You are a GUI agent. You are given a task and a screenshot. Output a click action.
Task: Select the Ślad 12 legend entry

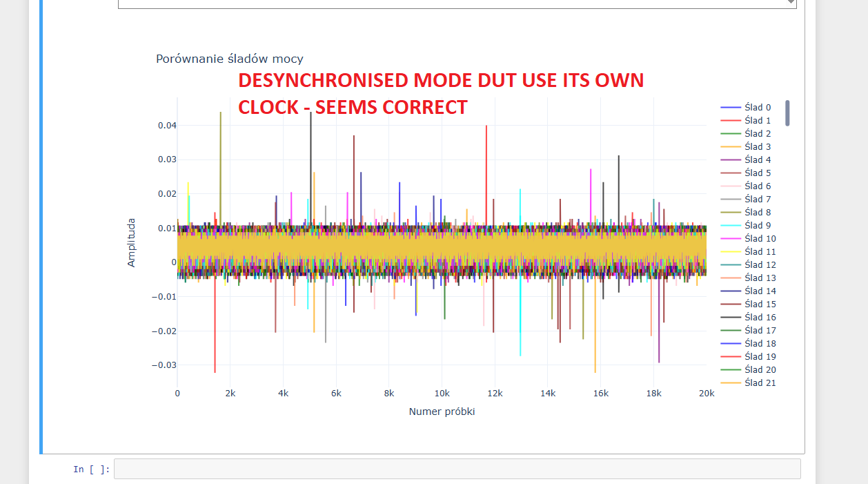coord(760,265)
